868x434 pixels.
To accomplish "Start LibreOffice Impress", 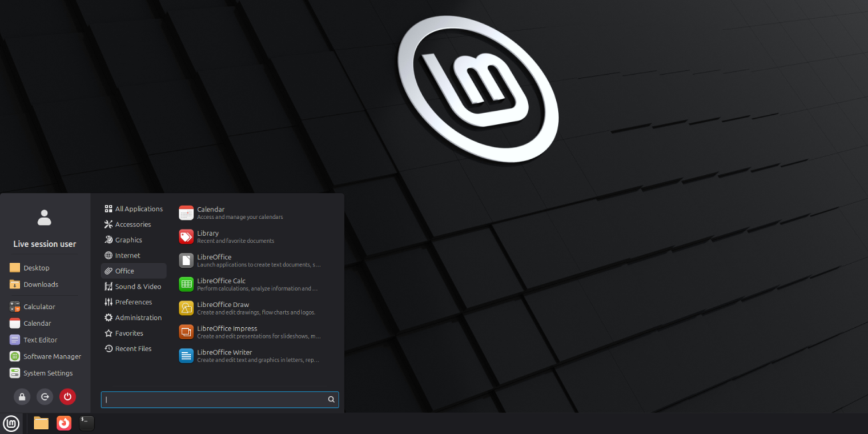I will click(x=227, y=331).
